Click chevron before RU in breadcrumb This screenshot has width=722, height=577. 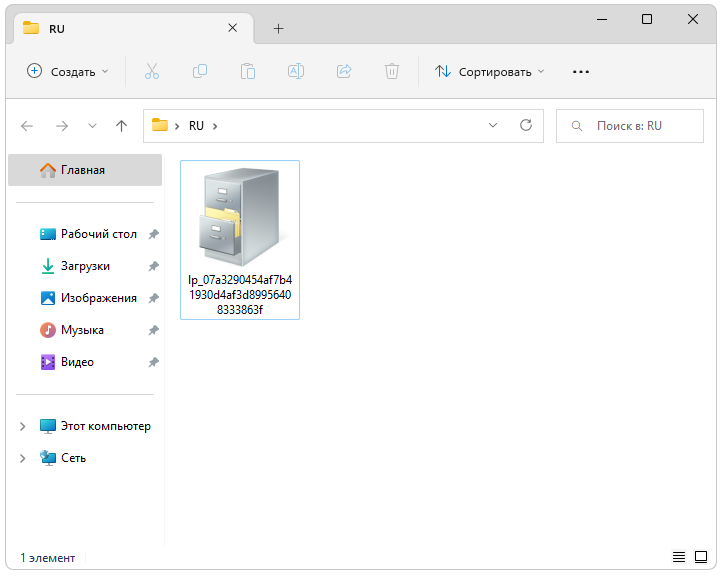click(177, 126)
